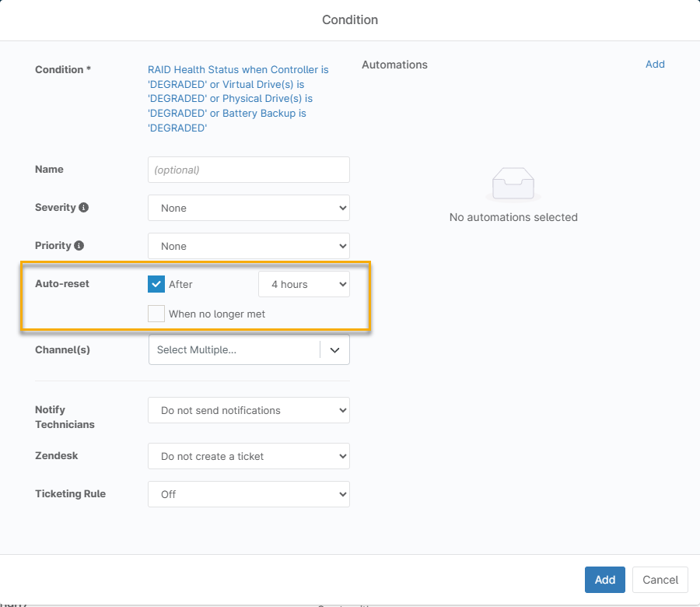Viewport: 700px width, 607px height.
Task: Focus the optional Name input field
Action: click(248, 170)
